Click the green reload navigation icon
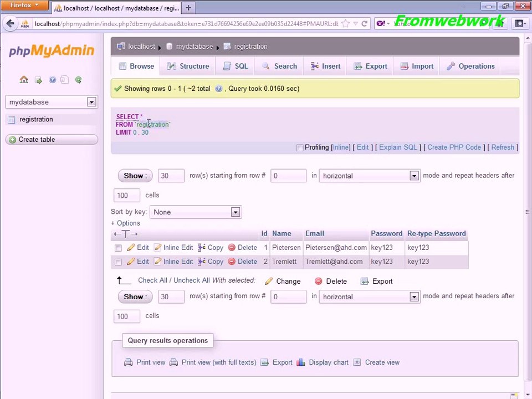 [78, 80]
